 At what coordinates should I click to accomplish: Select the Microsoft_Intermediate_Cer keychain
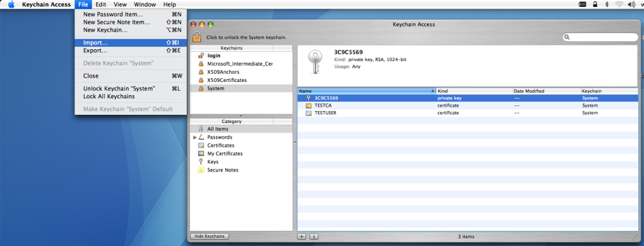pos(241,64)
